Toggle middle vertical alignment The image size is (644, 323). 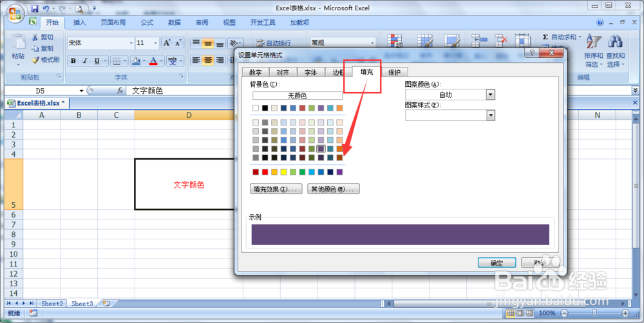208,42
